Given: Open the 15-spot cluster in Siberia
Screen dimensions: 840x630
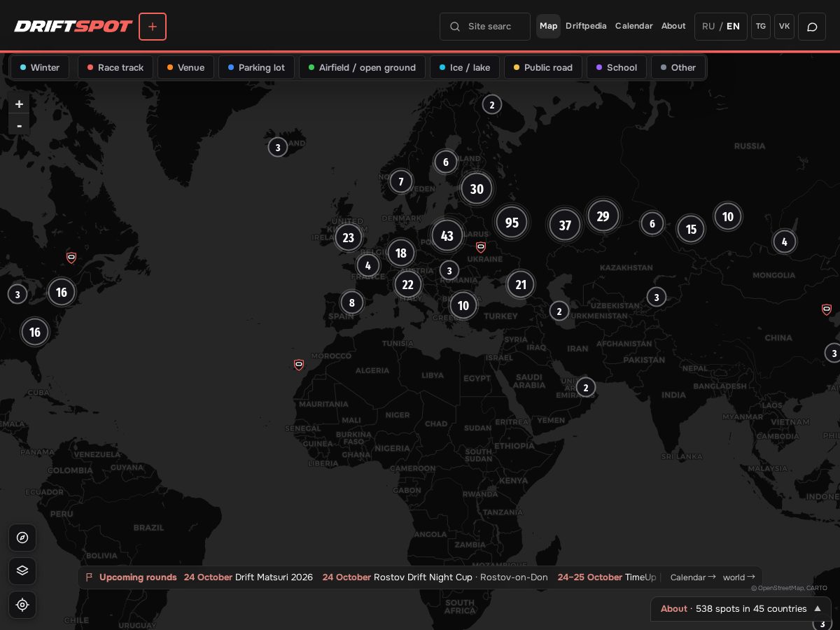Looking at the screenshot, I should click(x=691, y=230).
